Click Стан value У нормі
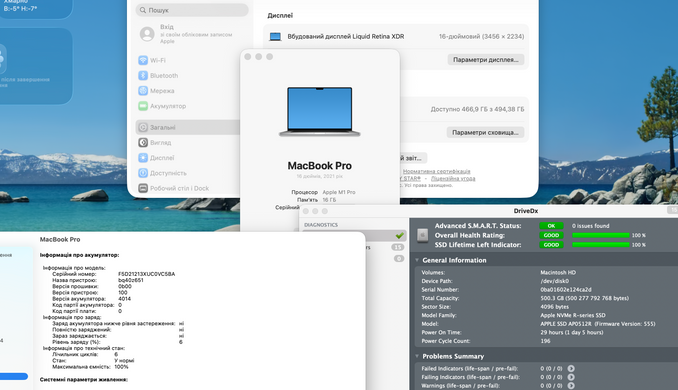Screen dimensions: 678x390 click(x=124, y=360)
